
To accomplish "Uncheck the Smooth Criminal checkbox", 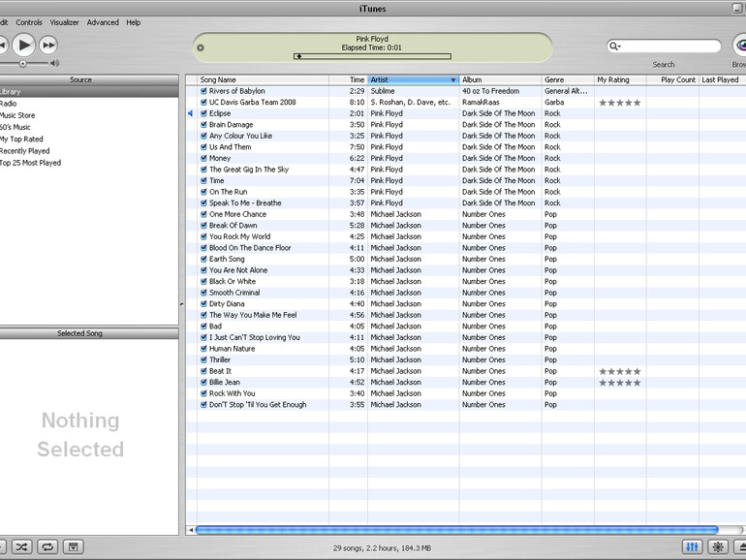I will pos(203,293).
